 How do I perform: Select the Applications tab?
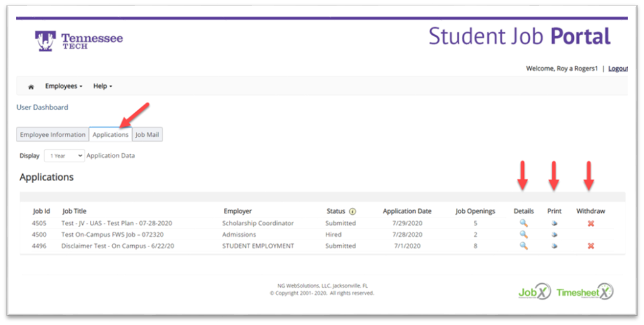click(110, 134)
